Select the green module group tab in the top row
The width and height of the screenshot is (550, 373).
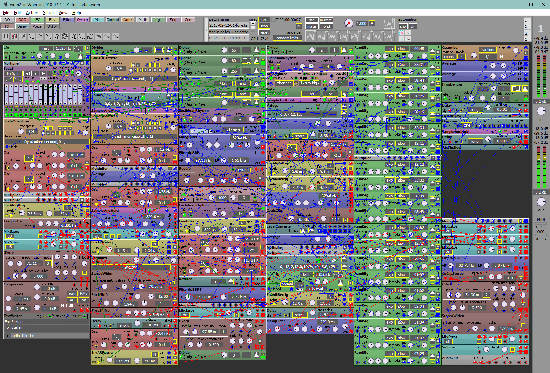[37, 20]
